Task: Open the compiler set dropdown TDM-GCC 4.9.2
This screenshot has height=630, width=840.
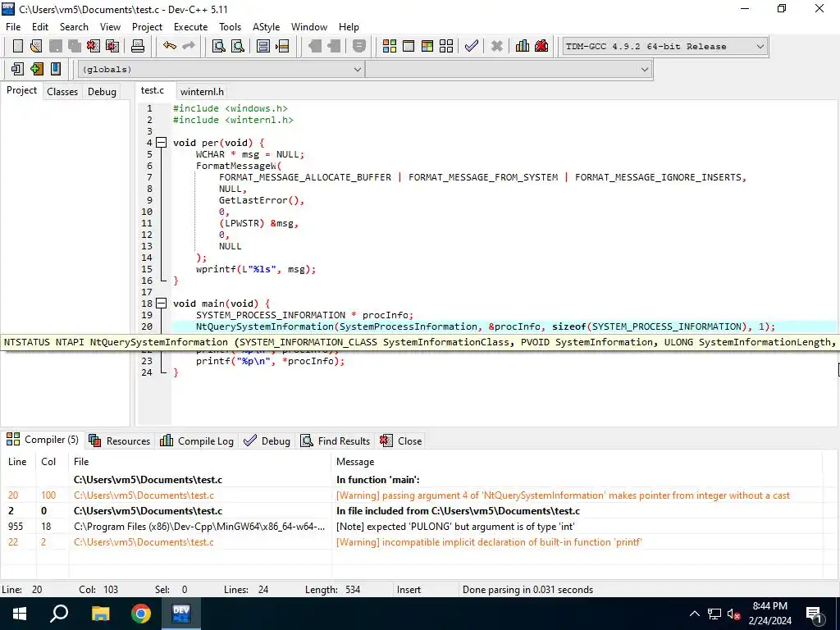Action: tap(664, 46)
